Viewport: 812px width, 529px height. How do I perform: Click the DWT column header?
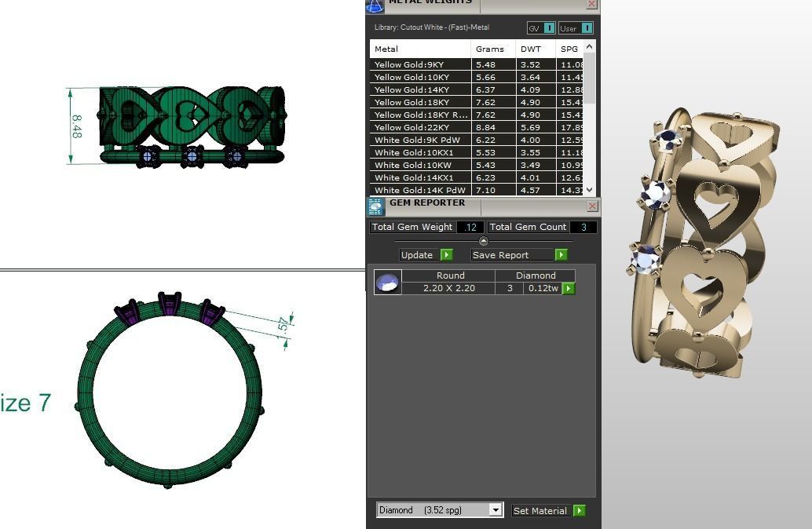[x=536, y=49]
